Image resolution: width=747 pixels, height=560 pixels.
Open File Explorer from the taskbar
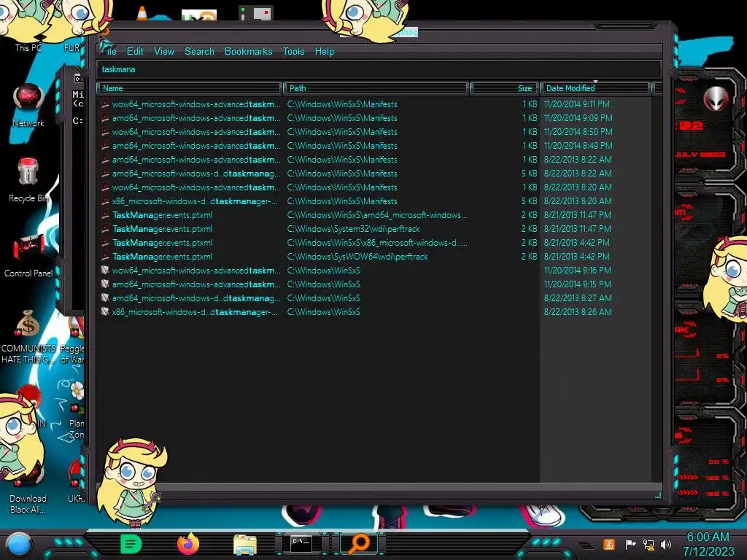[245, 544]
